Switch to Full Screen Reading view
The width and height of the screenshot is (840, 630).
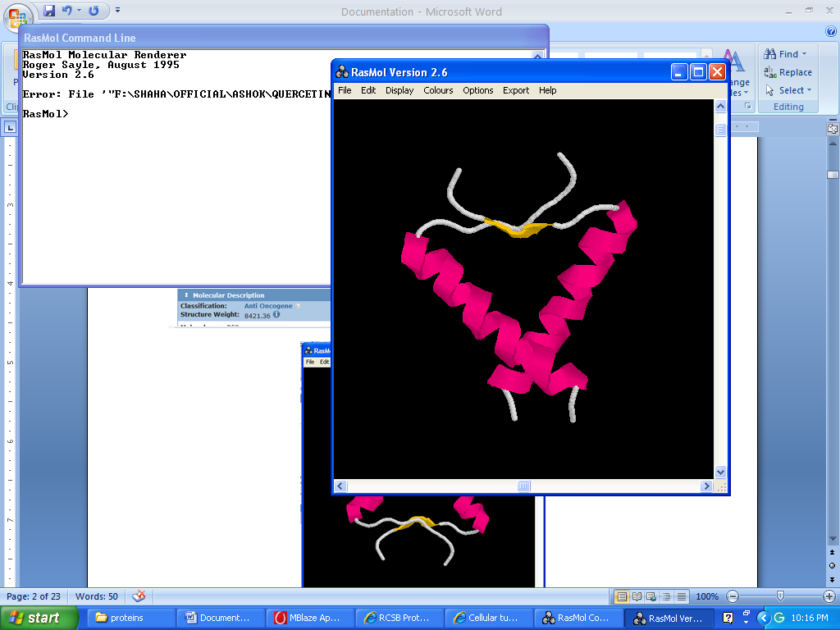637,596
